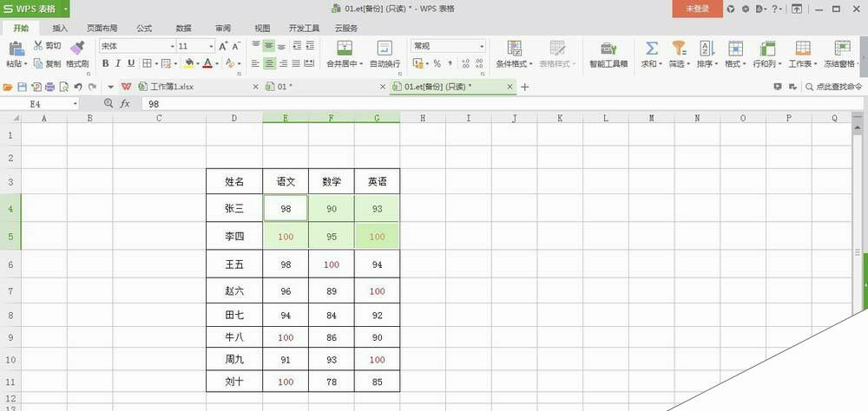Toggle Bold formatting
Screen dimensions: 868x411
tap(105, 63)
